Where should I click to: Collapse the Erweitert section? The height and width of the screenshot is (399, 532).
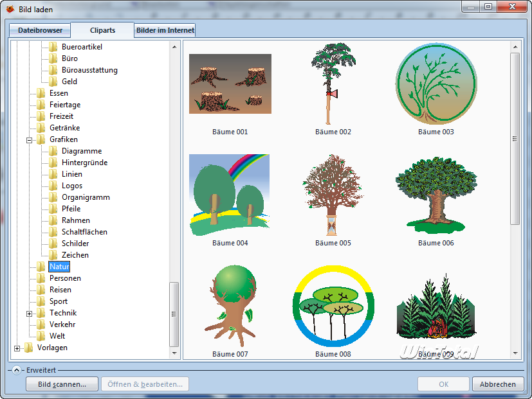17,370
